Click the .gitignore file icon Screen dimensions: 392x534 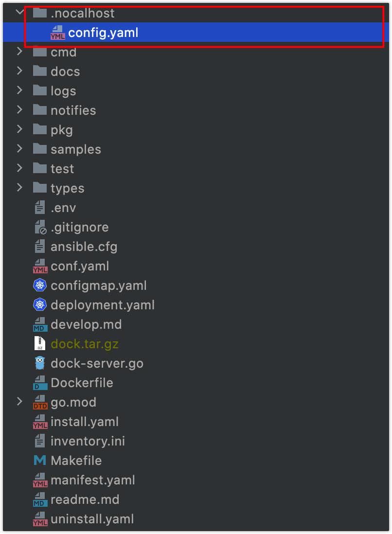[40, 227]
